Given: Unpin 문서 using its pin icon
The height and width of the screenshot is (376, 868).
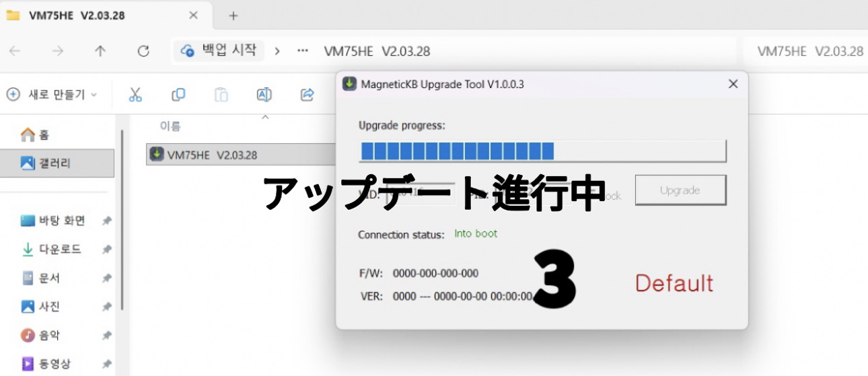Looking at the screenshot, I should [x=106, y=278].
